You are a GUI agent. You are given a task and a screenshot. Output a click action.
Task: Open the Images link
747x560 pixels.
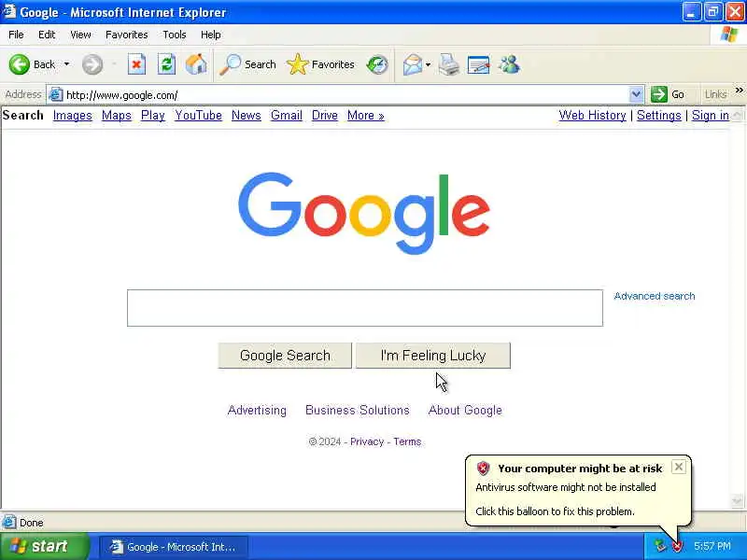pos(73,115)
